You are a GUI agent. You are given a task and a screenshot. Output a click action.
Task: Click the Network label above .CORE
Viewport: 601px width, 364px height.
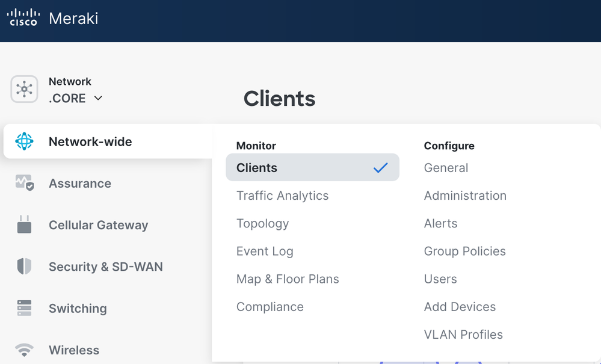pyautogui.click(x=70, y=82)
